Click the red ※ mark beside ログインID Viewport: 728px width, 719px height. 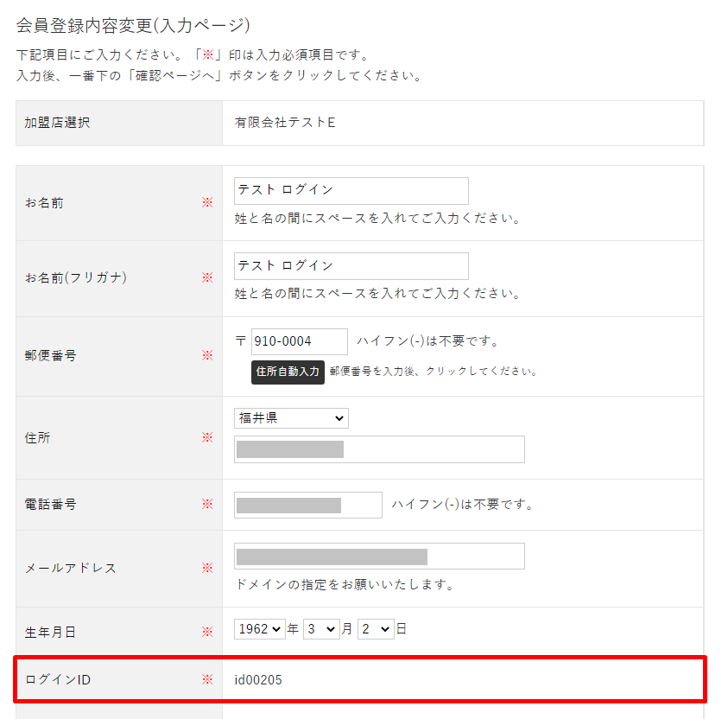[207, 680]
